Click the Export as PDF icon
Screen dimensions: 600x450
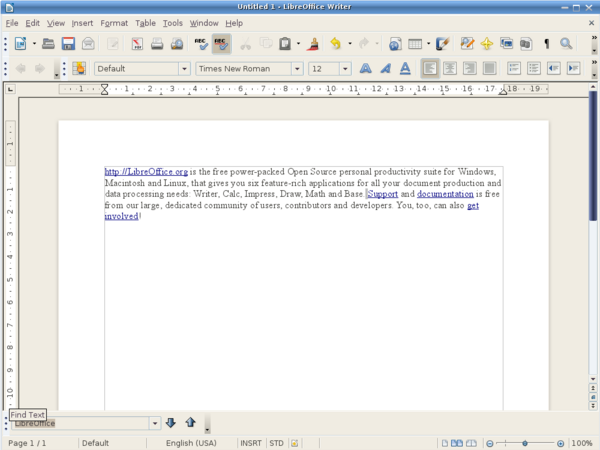(135, 44)
